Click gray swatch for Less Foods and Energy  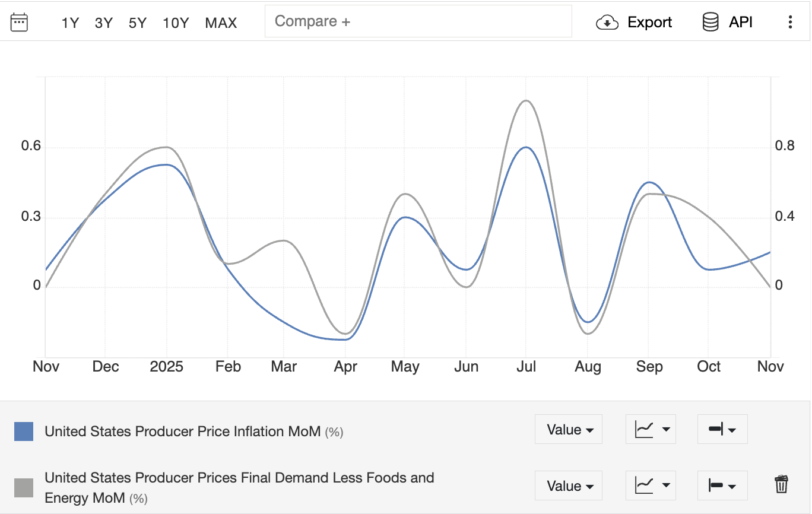[24, 488]
